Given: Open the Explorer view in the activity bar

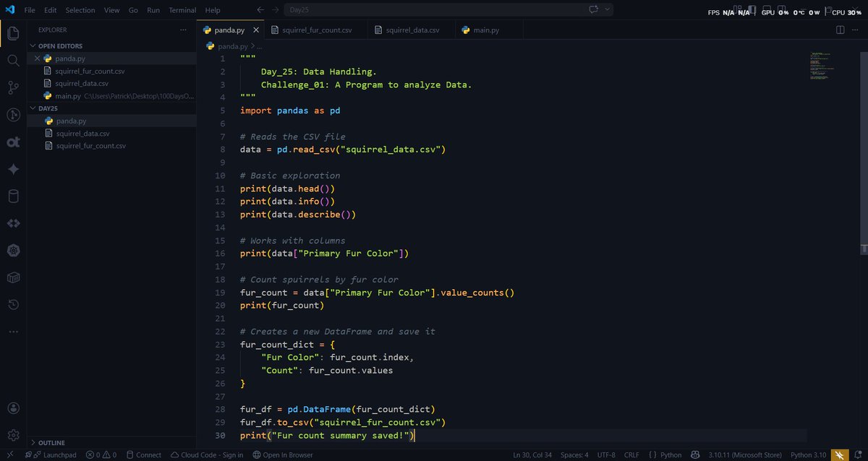Looking at the screenshot, I should (13, 33).
